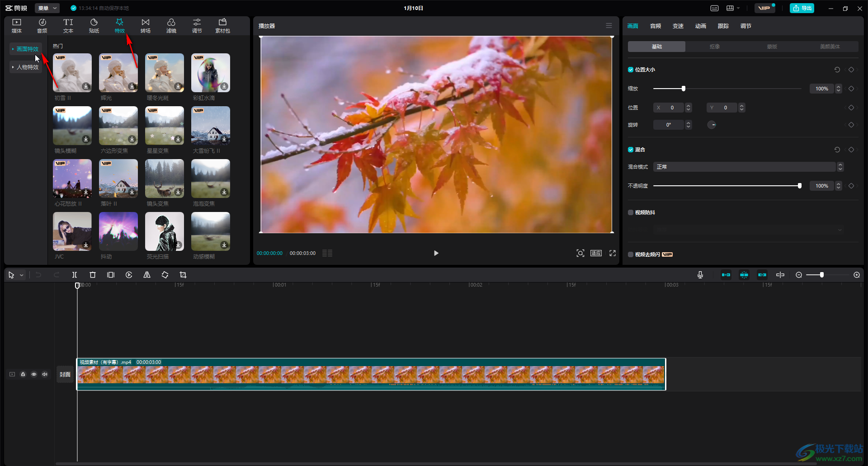Enable the 视频防抖 stabilization checkbox
Image resolution: width=868 pixels, height=466 pixels.
631,212
